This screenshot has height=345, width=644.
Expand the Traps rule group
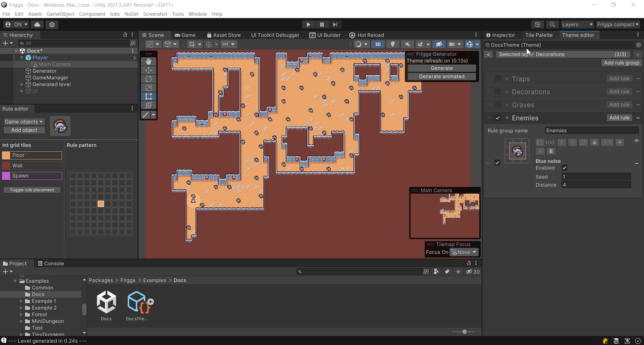coord(507,79)
